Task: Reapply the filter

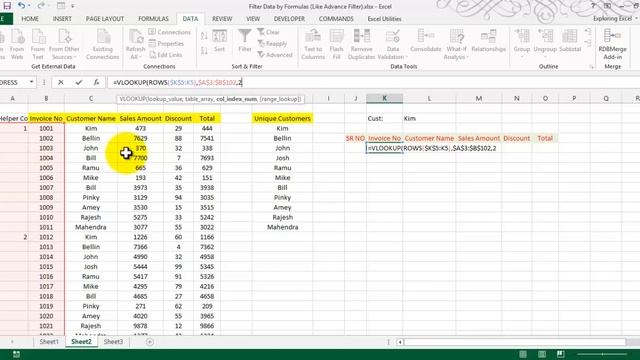Action: click(x=272, y=43)
